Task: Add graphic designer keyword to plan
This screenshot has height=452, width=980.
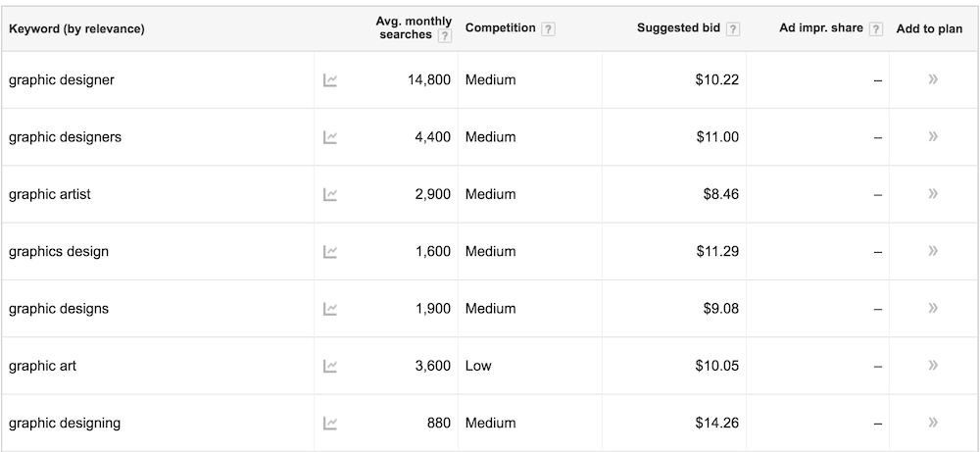Action: [933, 78]
